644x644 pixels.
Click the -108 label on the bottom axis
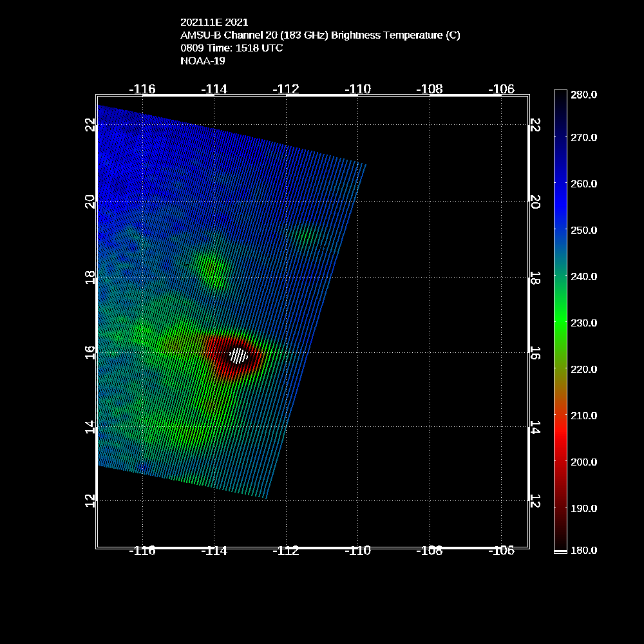click(x=430, y=551)
